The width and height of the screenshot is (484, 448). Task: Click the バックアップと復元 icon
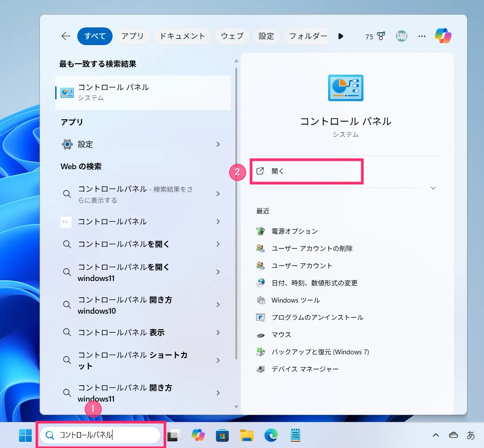pyautogui.click(x=261, y=352)
